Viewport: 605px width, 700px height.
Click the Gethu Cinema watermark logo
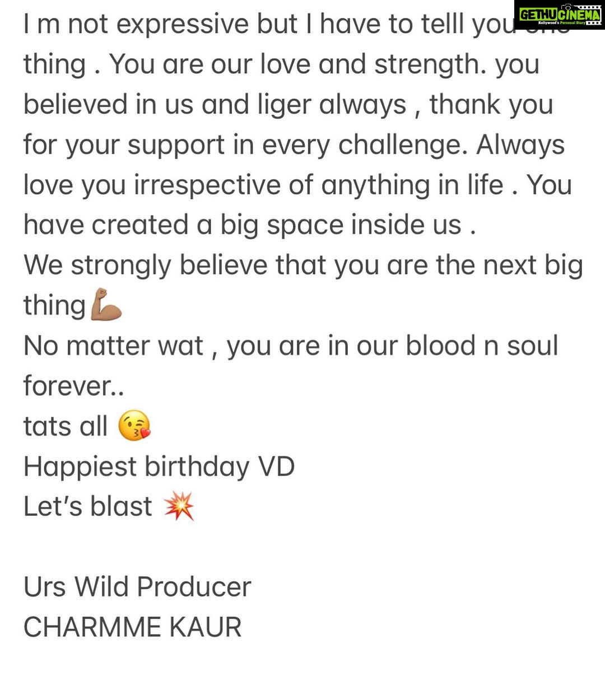(x=559, y=15)
